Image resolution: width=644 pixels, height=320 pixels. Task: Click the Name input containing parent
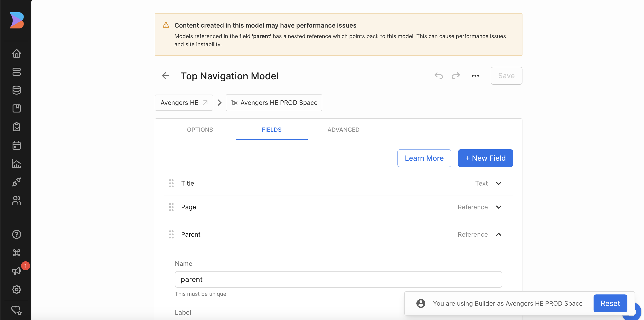click(338, 279)
